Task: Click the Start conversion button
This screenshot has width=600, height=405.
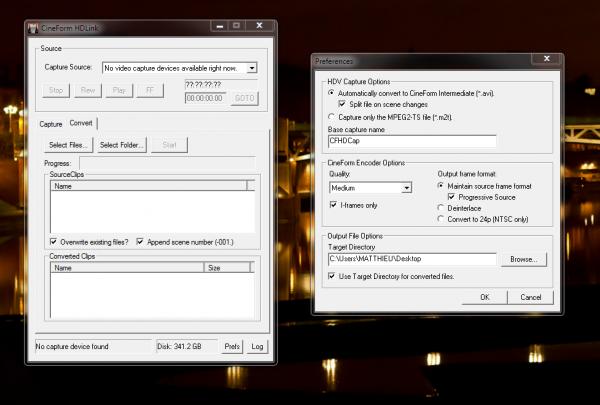Action: [x=169, y=145]
